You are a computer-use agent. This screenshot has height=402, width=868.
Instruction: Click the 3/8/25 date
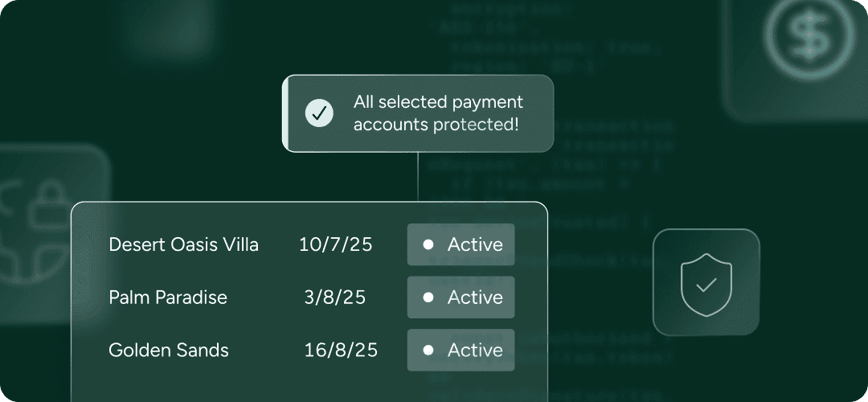tap(335, 297)
